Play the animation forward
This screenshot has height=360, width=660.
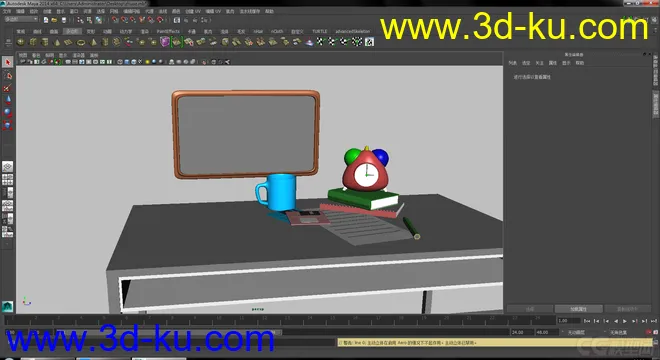[625, 321]
